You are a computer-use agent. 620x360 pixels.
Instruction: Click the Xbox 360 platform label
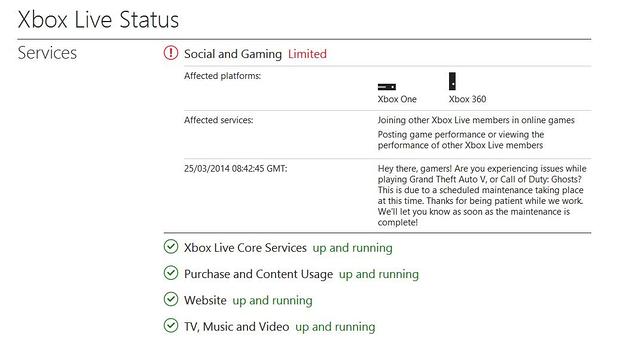pos(467,99)
